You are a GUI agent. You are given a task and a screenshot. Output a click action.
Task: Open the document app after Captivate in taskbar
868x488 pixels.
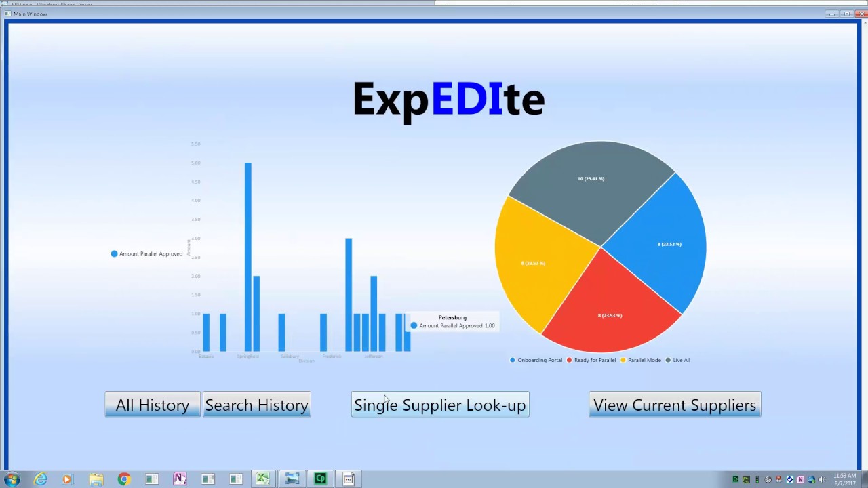[x=349, y=479]
